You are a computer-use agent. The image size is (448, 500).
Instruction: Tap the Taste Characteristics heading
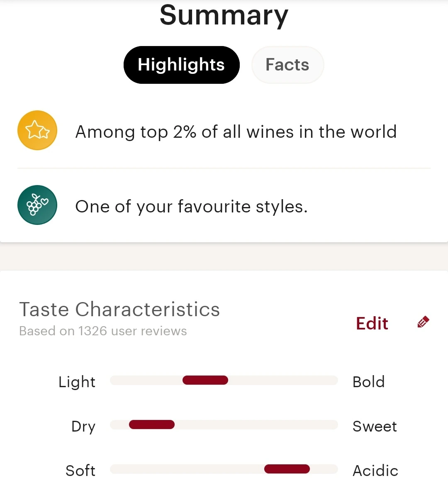coord(119,310)
